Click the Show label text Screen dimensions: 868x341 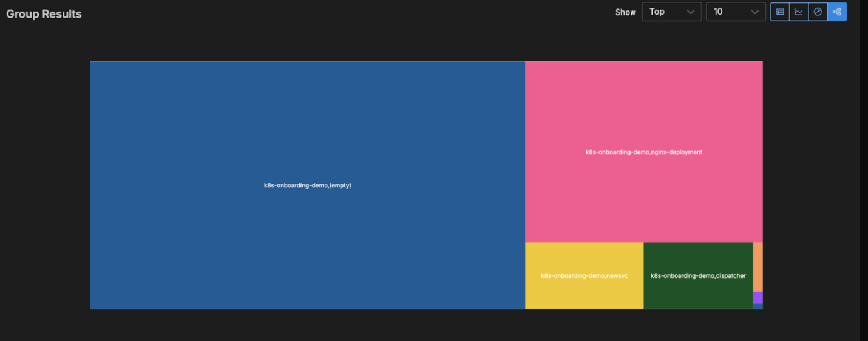pos(625,12)
